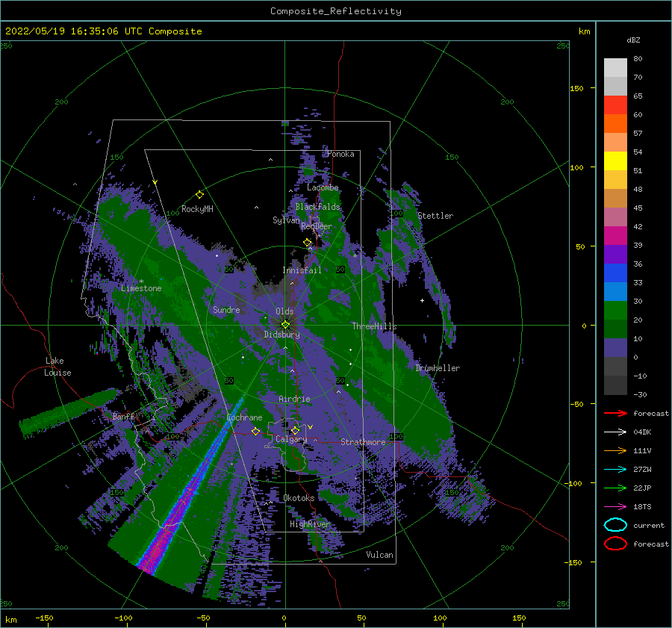
Task: Click the Sundre label
Action: [226, 309]
